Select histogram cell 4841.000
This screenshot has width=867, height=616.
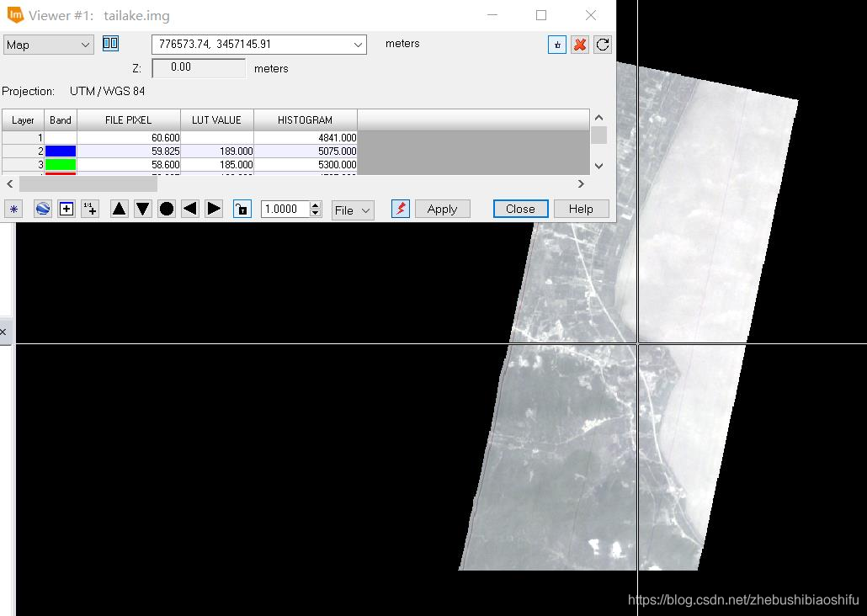306,138
